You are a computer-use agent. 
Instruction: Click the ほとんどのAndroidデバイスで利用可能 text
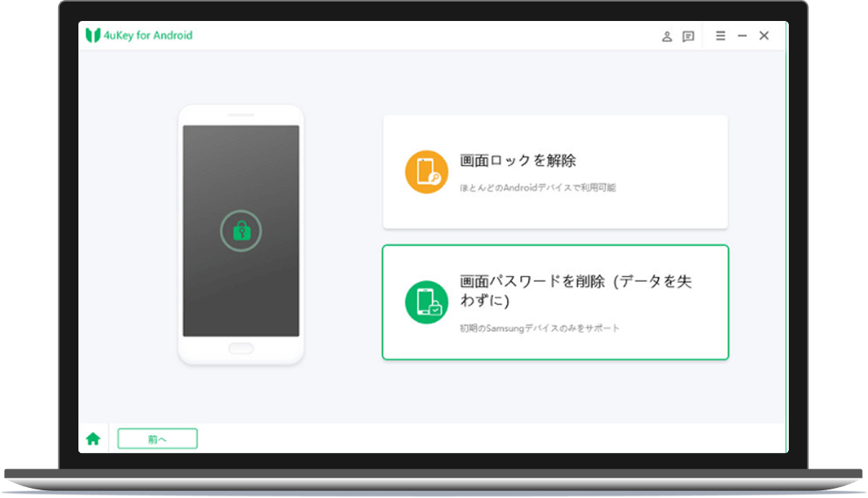(536, 187)
